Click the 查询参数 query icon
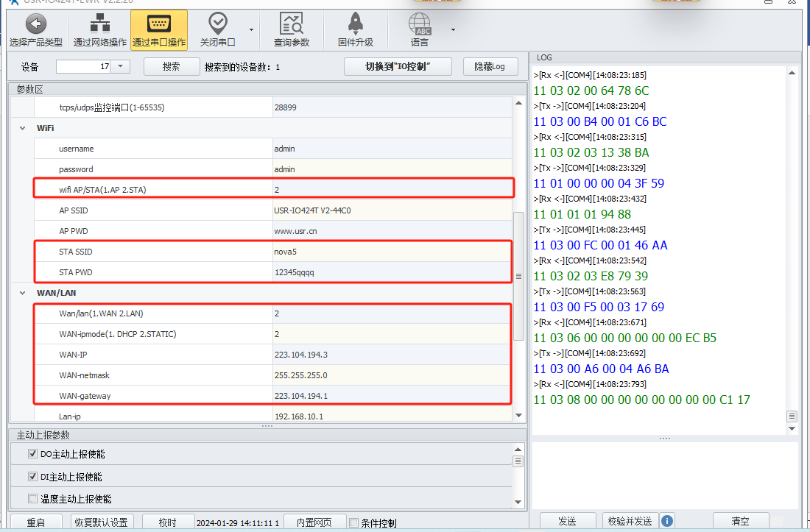 [x=292, y=24]
